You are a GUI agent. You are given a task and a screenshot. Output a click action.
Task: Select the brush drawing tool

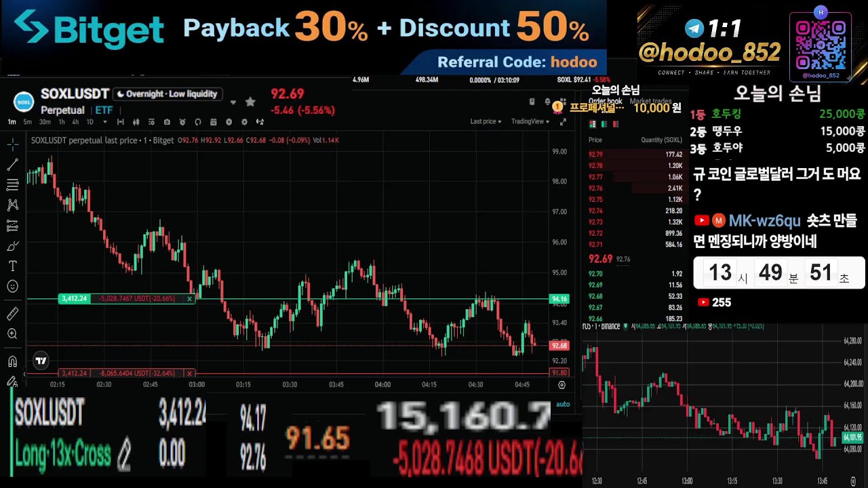[x=12, y=246]
